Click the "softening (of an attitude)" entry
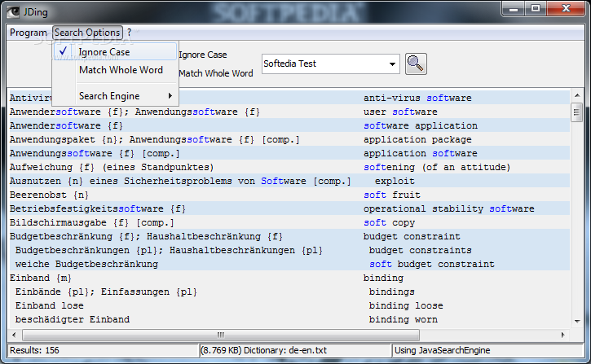This screenshot has height=364, width=591. (437, 167)
